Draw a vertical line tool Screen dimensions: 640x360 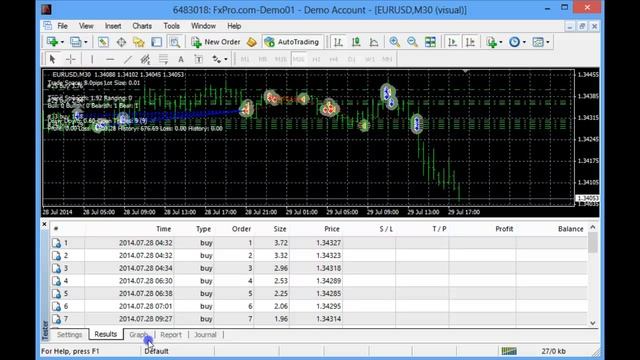point(92,59)
